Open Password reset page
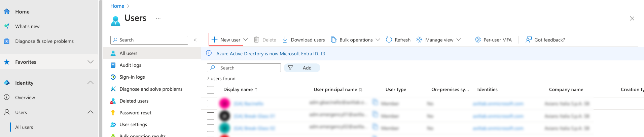644x137 pixels. [135, 113]
